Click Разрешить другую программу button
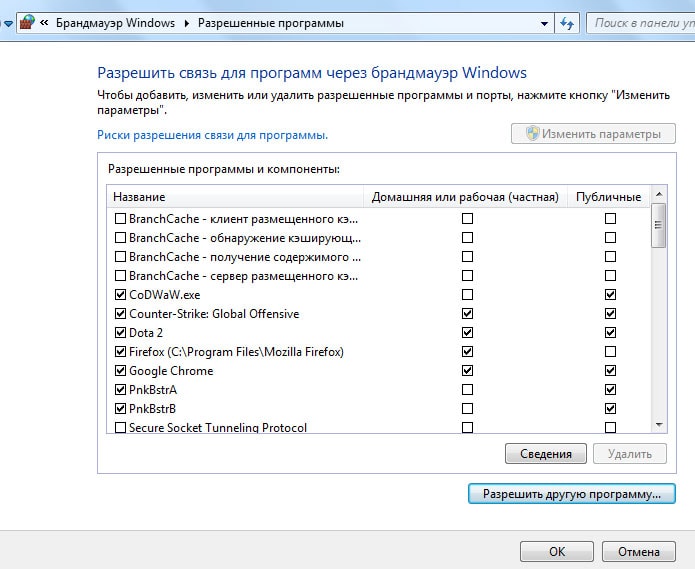The height and width of the screenshot is (569, 695). pos(572,494)
